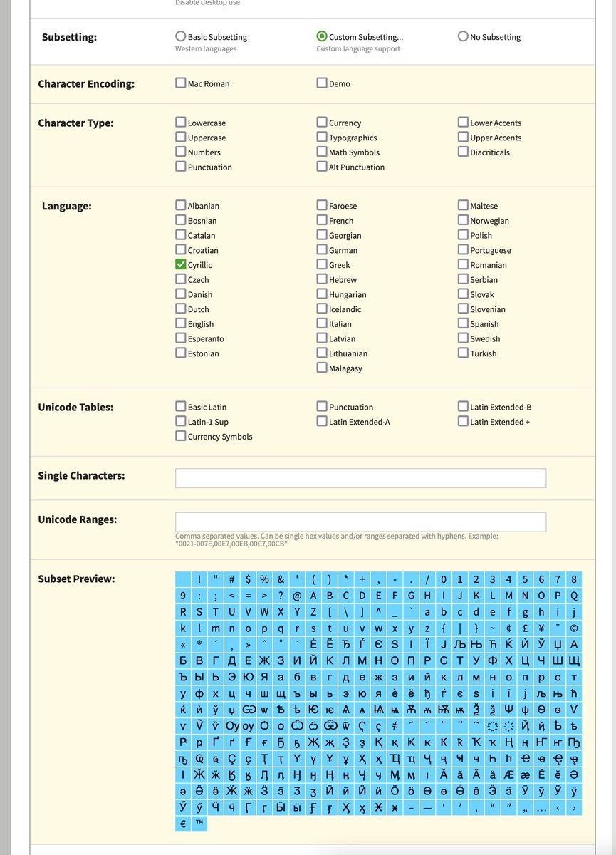Enable the Spanish language checkbox

point(464,323)
